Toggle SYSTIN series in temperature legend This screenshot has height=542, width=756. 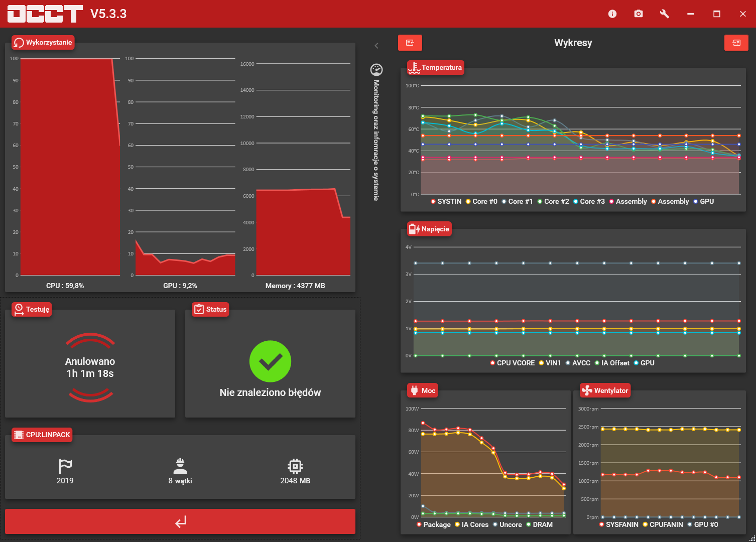446,201
